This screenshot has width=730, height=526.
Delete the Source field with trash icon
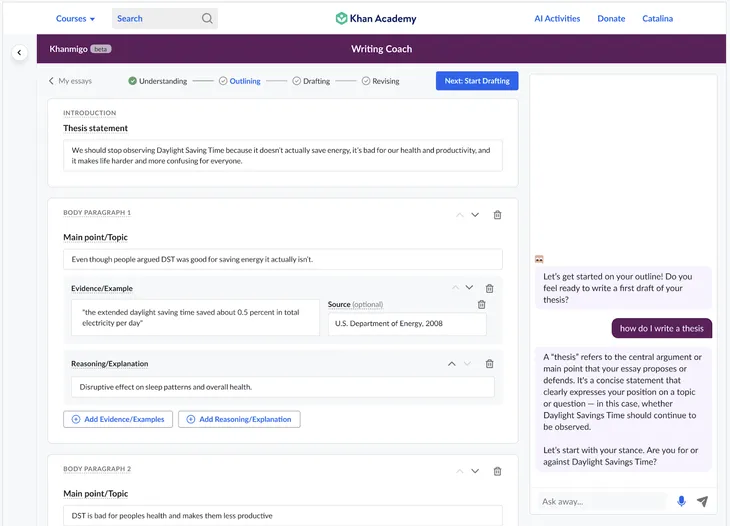(481, 304)
